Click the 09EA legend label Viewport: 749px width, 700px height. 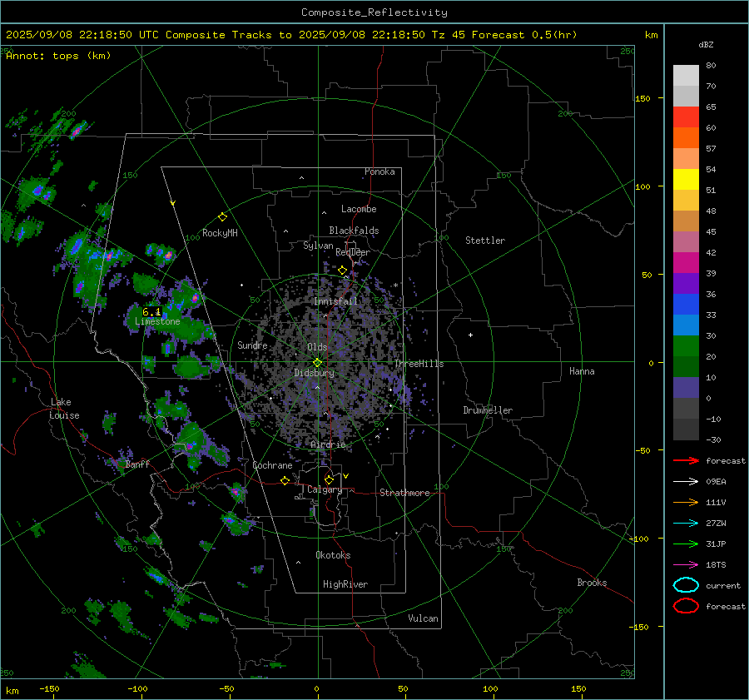click(716, 482)
